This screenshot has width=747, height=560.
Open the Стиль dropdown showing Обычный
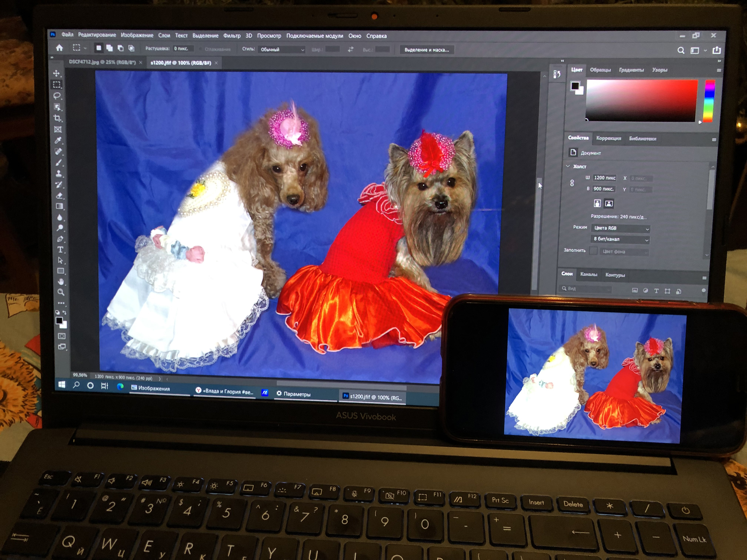[282, 49]
